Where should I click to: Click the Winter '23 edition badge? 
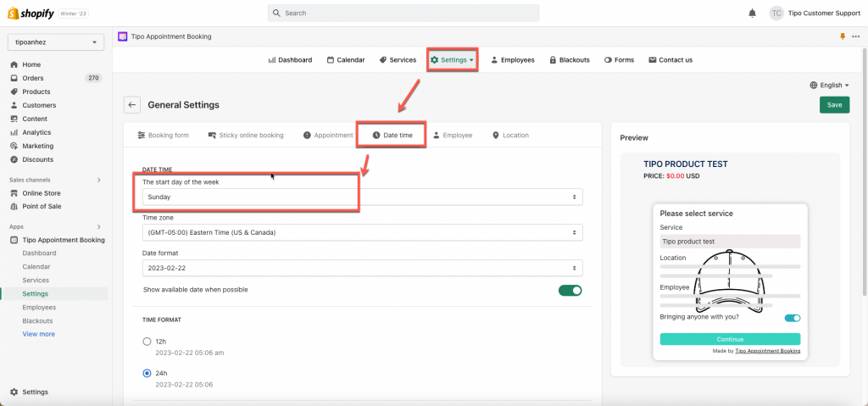[x=73, y=14]
